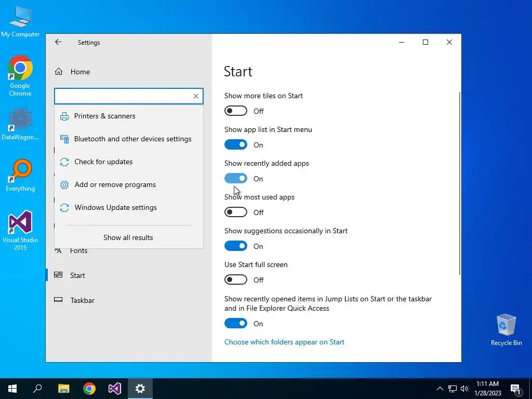This screenshot has width=532, height=399.
Task: Open the Start page in sidebar
Action: [x=129, y=275]
